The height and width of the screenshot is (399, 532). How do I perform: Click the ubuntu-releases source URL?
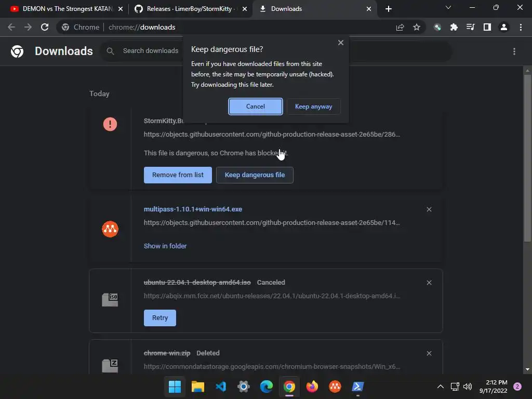click(272, 296)
